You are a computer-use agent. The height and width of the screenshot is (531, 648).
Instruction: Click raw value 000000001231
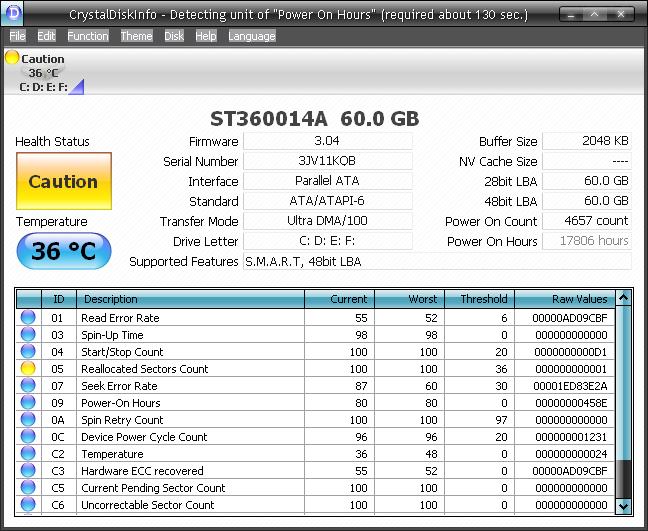571,437
